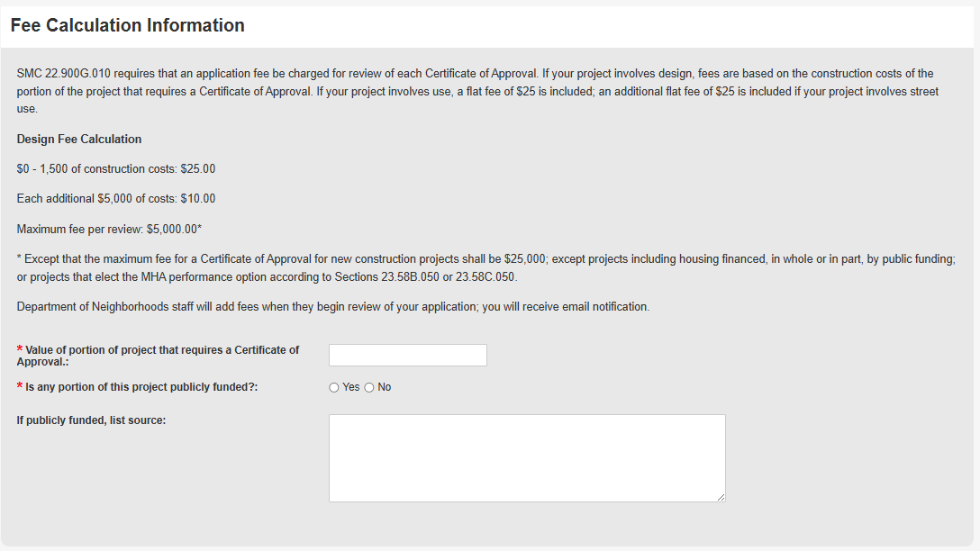
Task: Focus the publicly funded source text area
Action: pos(526,457)
